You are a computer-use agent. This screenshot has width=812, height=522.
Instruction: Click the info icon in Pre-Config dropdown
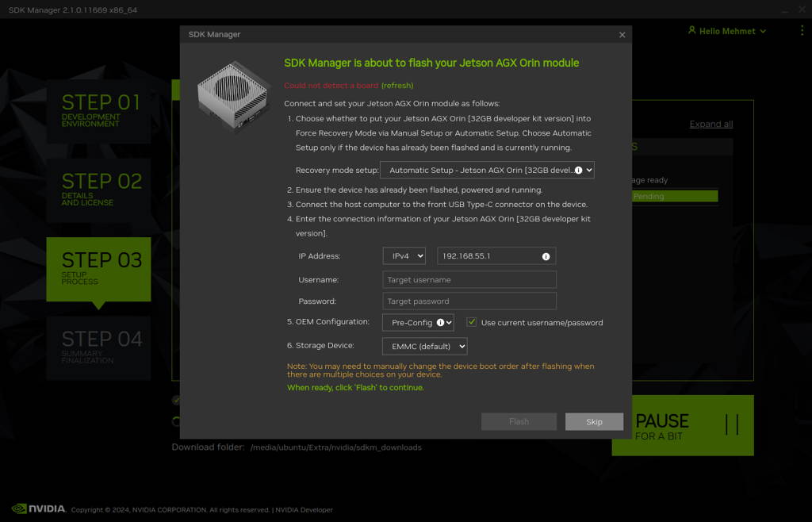pos(440,322)
